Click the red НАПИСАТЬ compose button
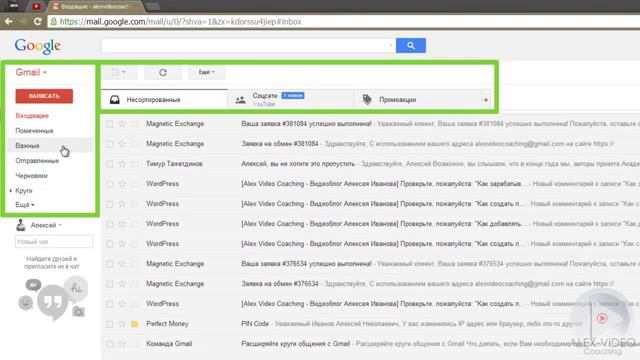The width and height of the screenshot is (640, 360). pyautogui.click(x=44, y=96)
